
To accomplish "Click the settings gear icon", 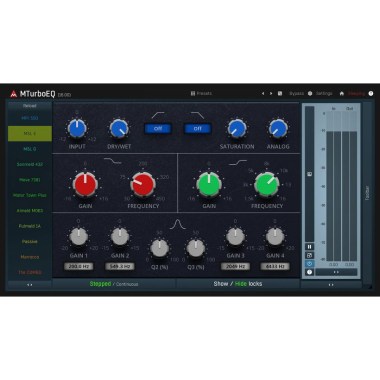I will pyautogui.click(x=310, y=94).
